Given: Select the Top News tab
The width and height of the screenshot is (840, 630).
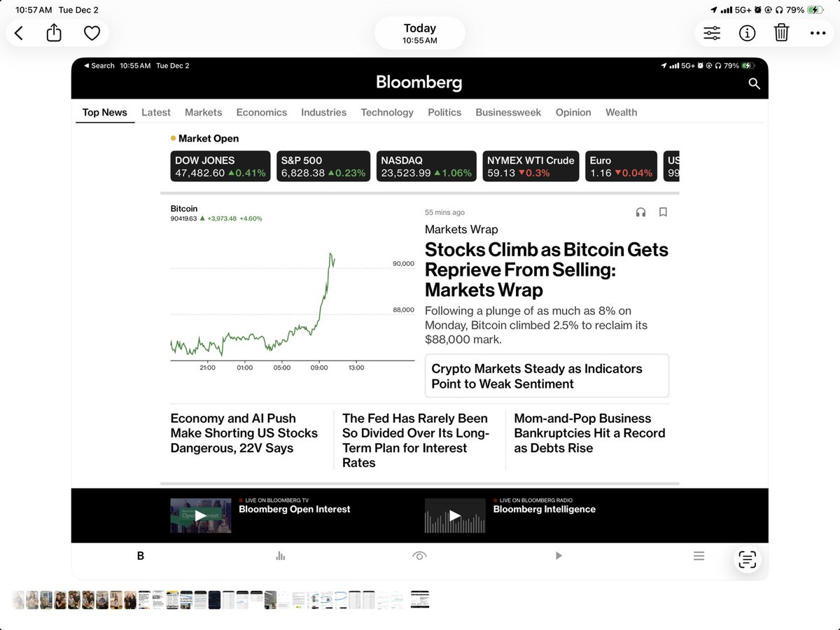Looking at the screenshot, I should point(105,112).
